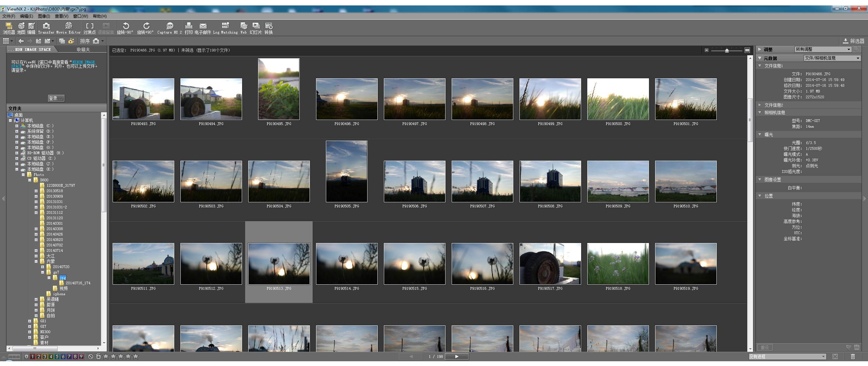Click the add-to-favorites folder icon
Image resolution: width=868 pixels, height=366 pixels.
tap(47, 41)
